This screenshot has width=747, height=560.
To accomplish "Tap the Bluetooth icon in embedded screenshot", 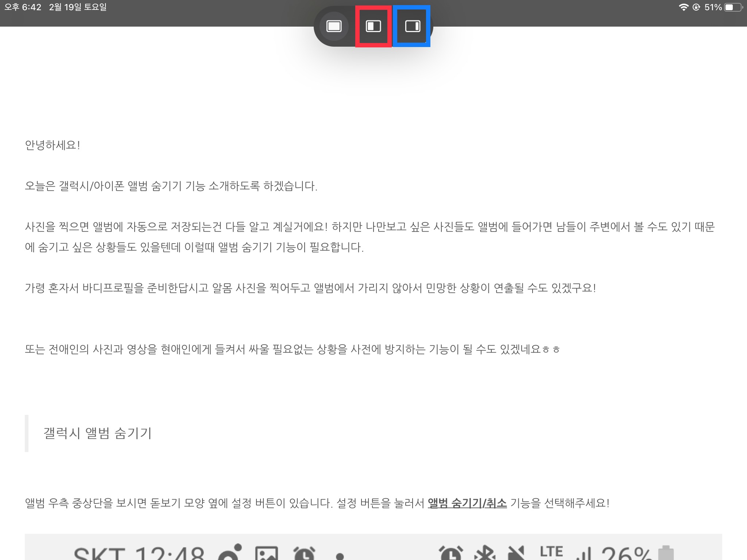I will pyautogui.click(x=485, y=553).
